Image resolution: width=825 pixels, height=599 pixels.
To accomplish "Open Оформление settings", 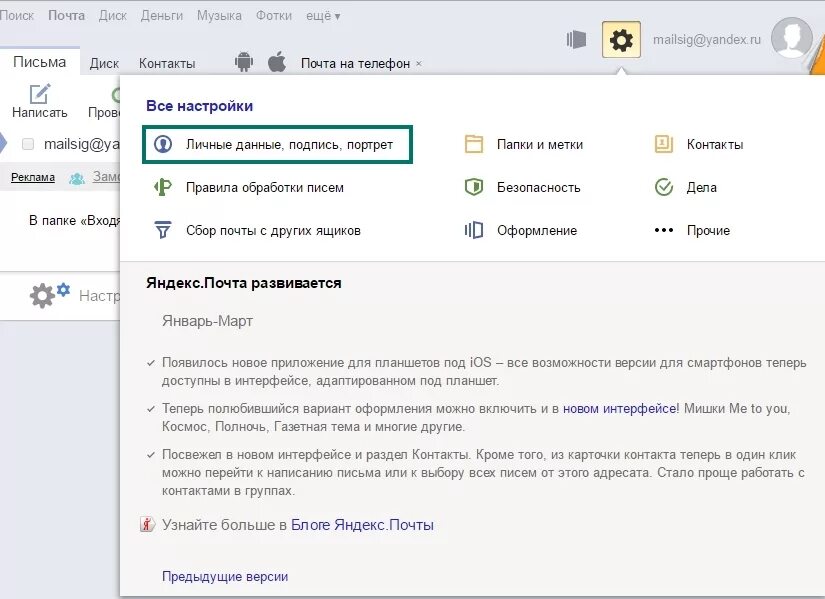I will pyautogui.click(x=537, y=231).
